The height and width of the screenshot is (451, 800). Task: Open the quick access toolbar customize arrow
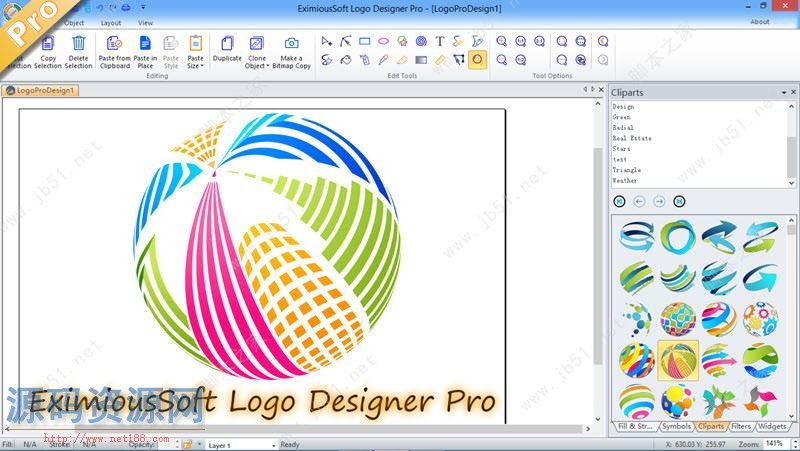(143, 8)
